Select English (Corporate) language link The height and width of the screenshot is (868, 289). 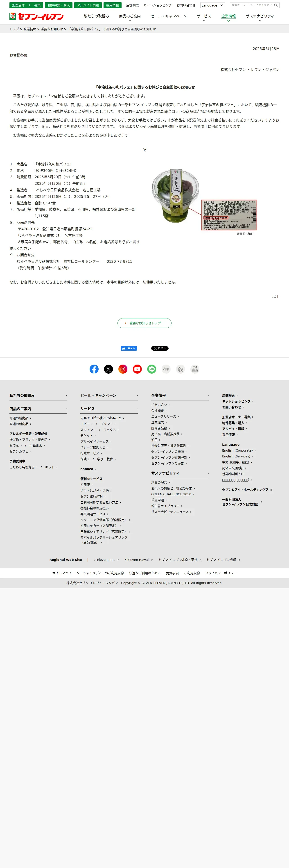[239, 450]
